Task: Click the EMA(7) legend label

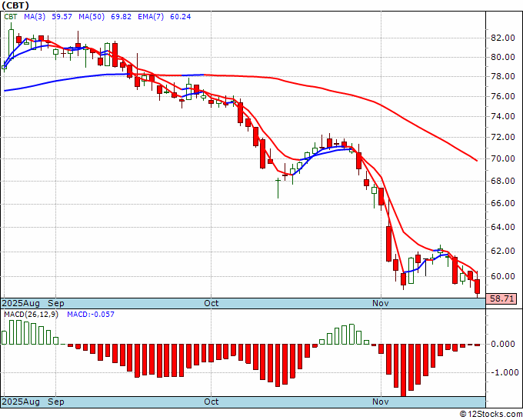Action: 151,17
